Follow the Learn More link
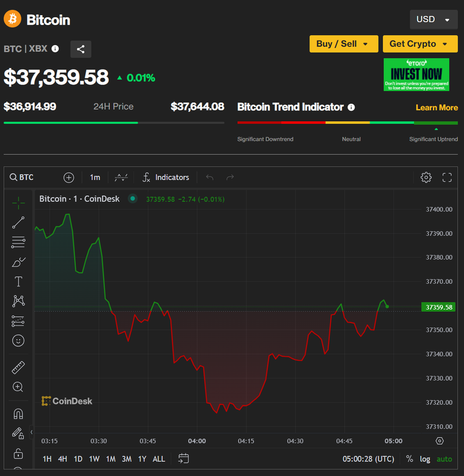The height and width of the screenshot is (476, 464). pyautogui.click(x=436, y=107)
